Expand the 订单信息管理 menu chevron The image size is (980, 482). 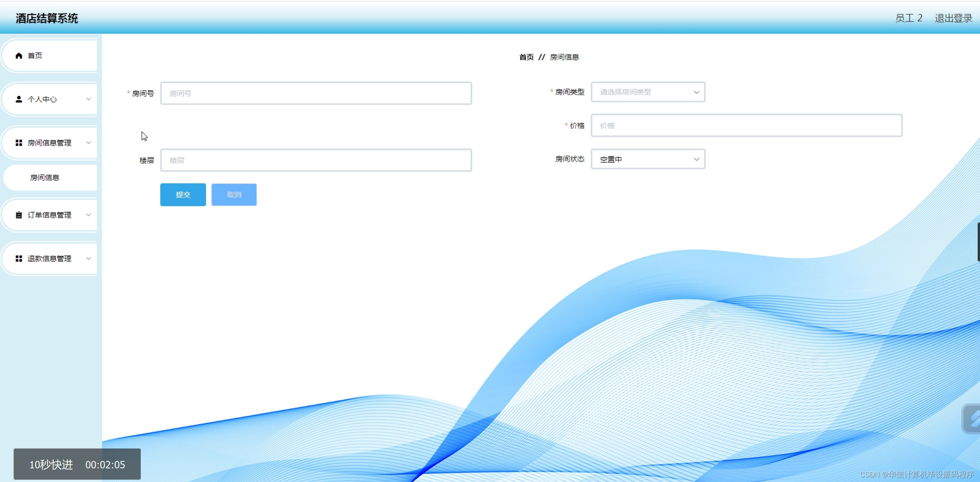tap(89, 215)
